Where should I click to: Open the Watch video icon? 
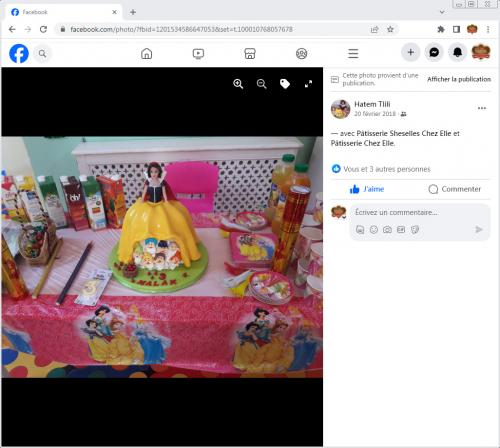click(198, 53)
